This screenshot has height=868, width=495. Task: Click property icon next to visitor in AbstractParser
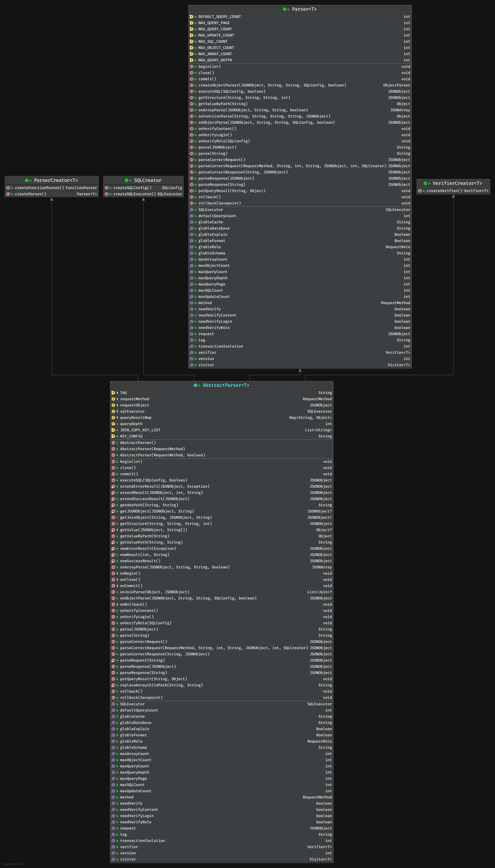click(x=113, y=859)
